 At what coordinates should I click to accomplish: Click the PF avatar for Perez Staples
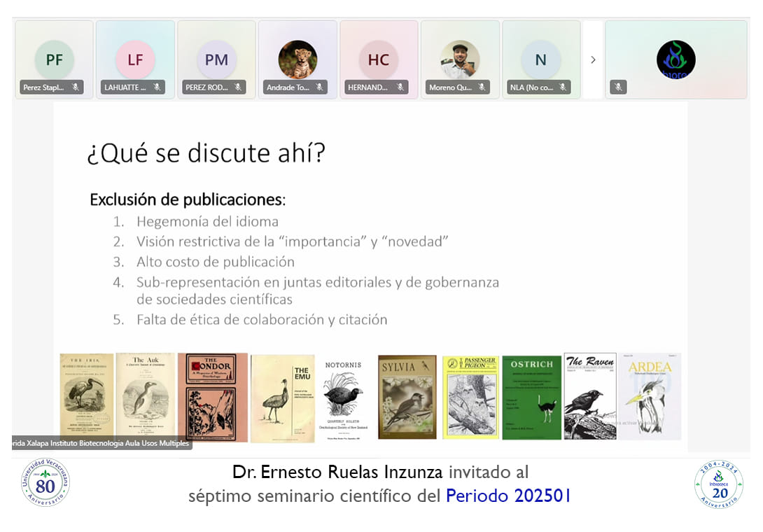click(54, 59)
